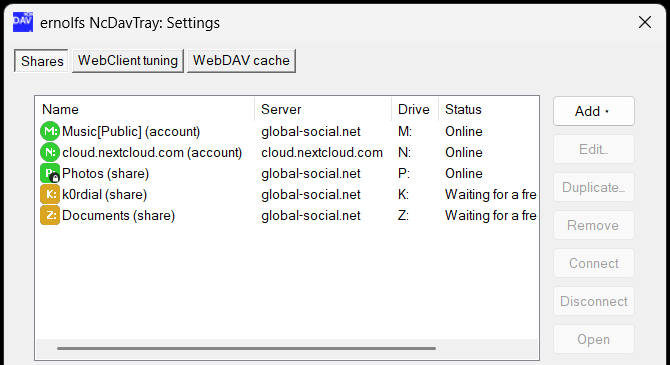The height and width of the screenshot is (365, 670).
Task: Select the Photos (share) row
Action: [287, 174]
